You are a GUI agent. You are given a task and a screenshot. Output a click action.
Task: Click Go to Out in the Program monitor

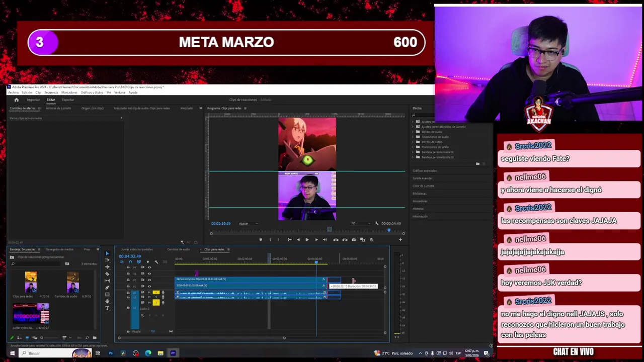click(325, 240)
